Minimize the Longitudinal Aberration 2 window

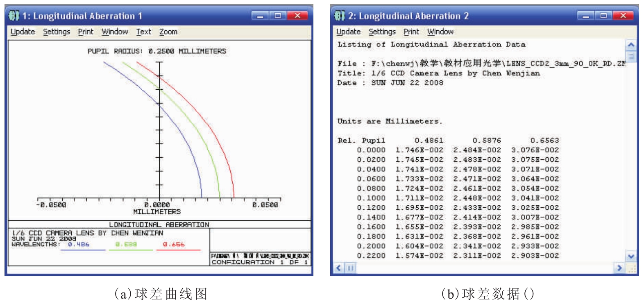(586, 16)
